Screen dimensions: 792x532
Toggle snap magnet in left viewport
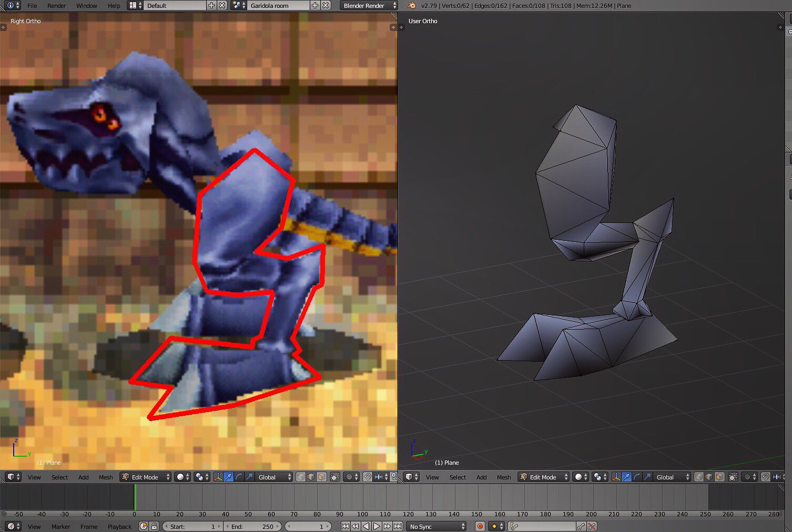coord(367,477)
